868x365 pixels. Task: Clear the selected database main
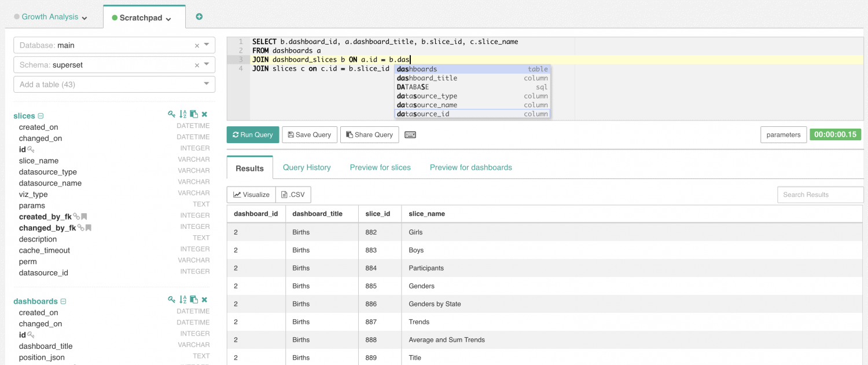197,45
